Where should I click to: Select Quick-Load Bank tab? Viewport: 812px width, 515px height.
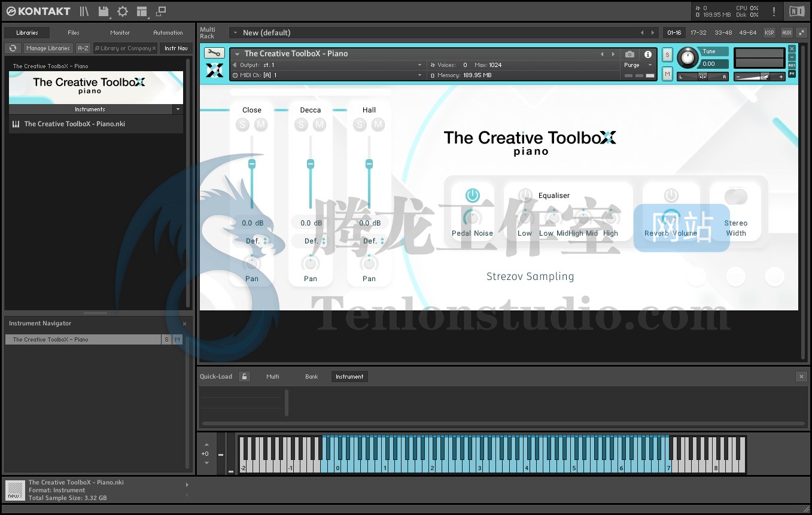coord(312,376)
